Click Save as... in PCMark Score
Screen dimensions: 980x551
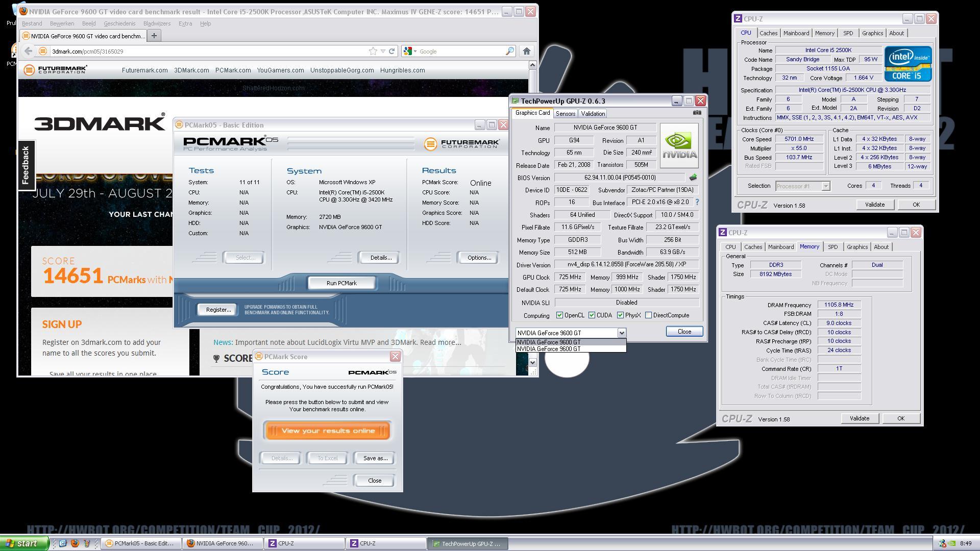375,458
